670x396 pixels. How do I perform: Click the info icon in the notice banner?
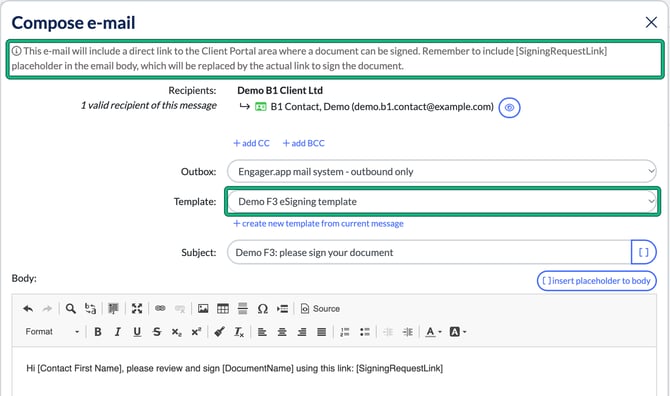[x=16, y=51]
